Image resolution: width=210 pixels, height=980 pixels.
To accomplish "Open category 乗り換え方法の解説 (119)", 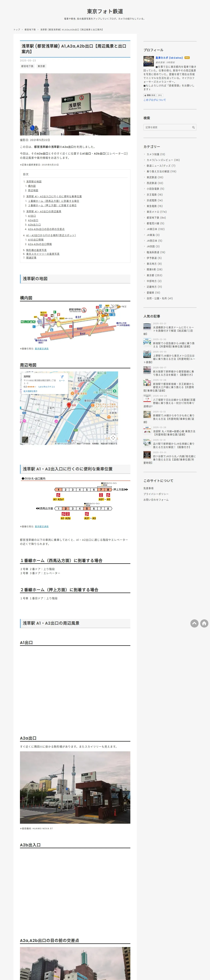I will pos(162,171).
